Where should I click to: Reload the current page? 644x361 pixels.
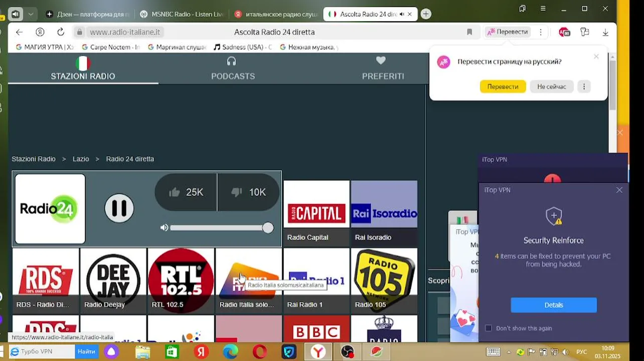[x=61, y=32]
